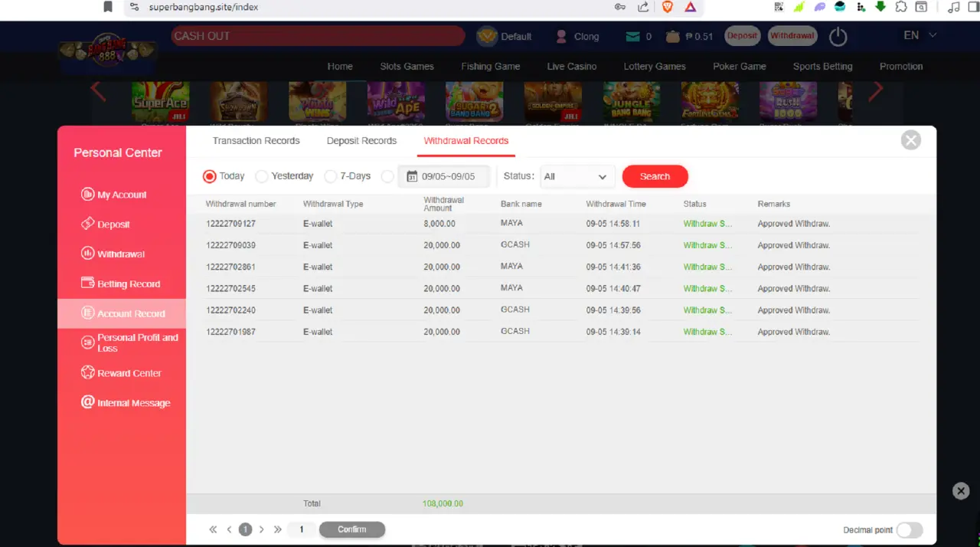
Task: Click the Brave shields lion icon
Action: click(x=667, y=7)
